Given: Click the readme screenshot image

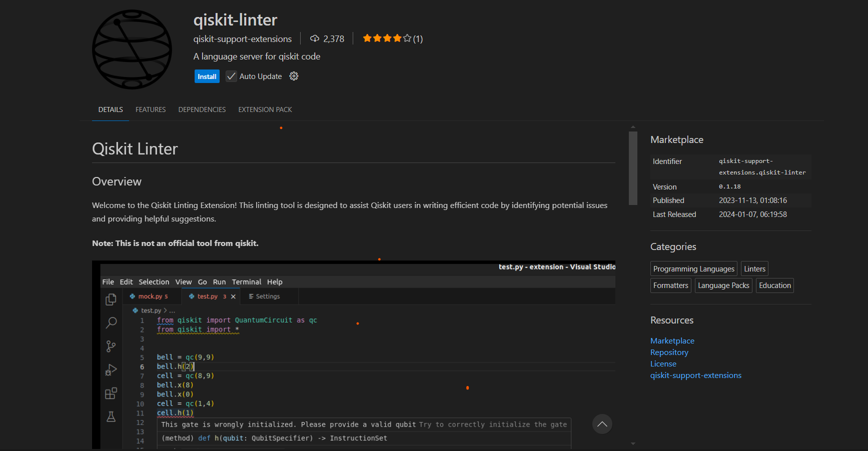Looking at the screenshot, I should click(x=354, y=355).
